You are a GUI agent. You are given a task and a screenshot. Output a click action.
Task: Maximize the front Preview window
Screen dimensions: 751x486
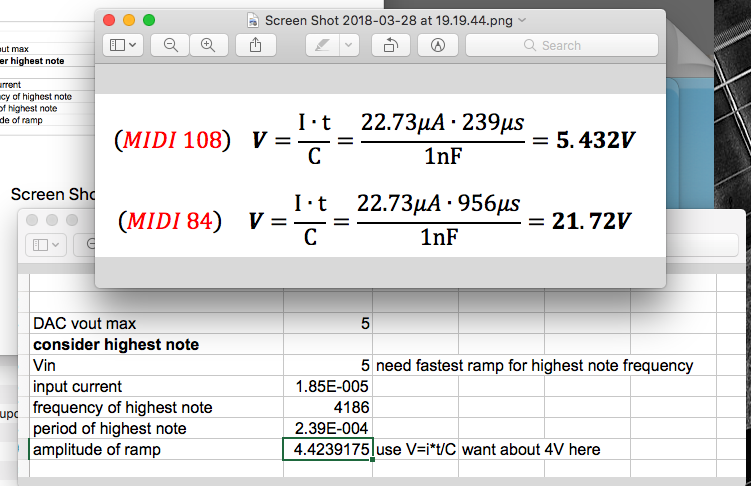click(150, 20)
